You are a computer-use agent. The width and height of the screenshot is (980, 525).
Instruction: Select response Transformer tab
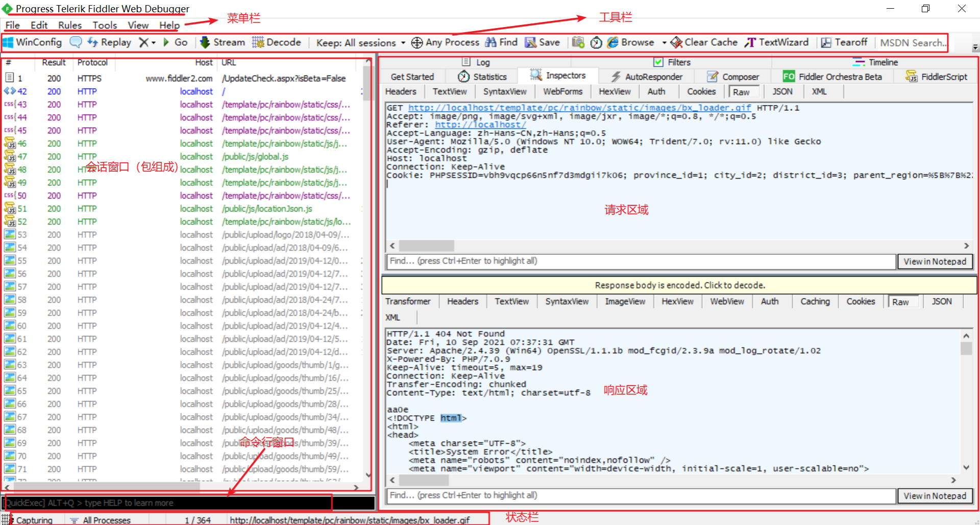pyautogui.click(x=408, y=301)
